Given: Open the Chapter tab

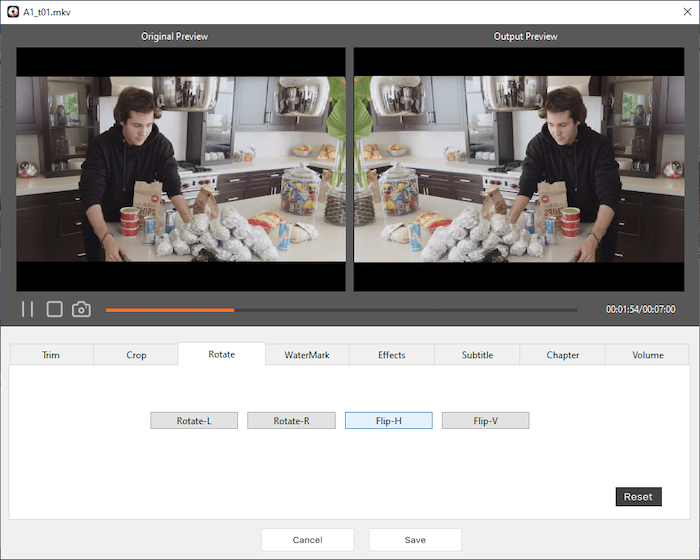Looking at the screenshot, I should 562,355.
